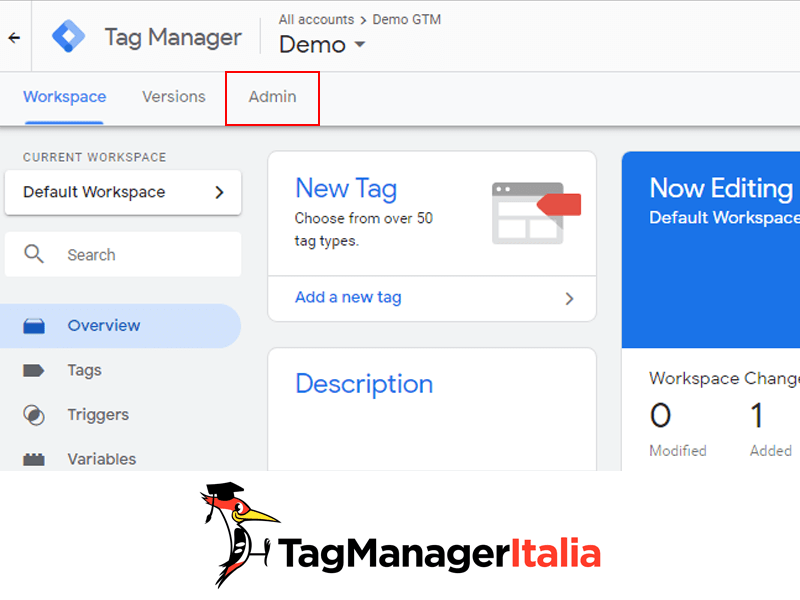Open Demo GTM breadcrumb link
This screenshot has width=800, height=600.
[407, 19]
